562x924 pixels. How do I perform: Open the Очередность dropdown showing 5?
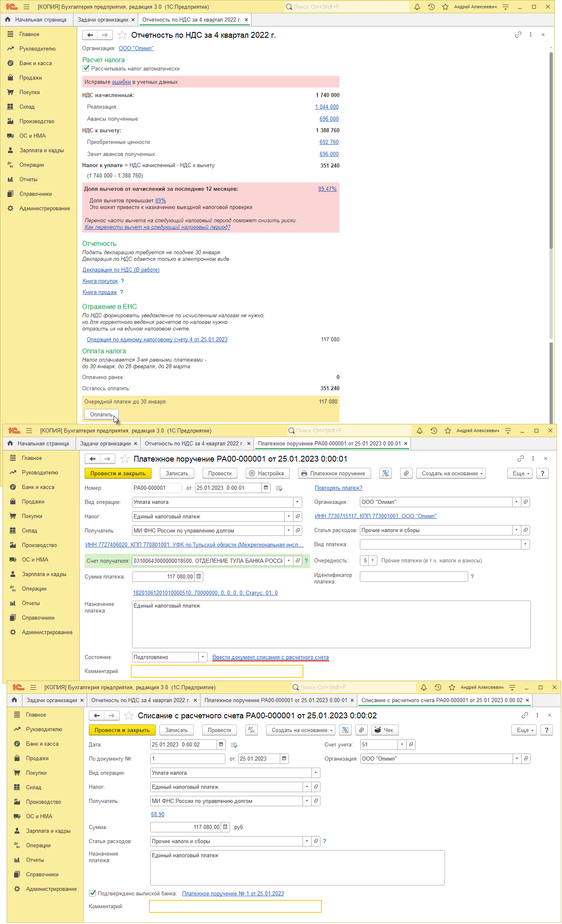(373, 561)
